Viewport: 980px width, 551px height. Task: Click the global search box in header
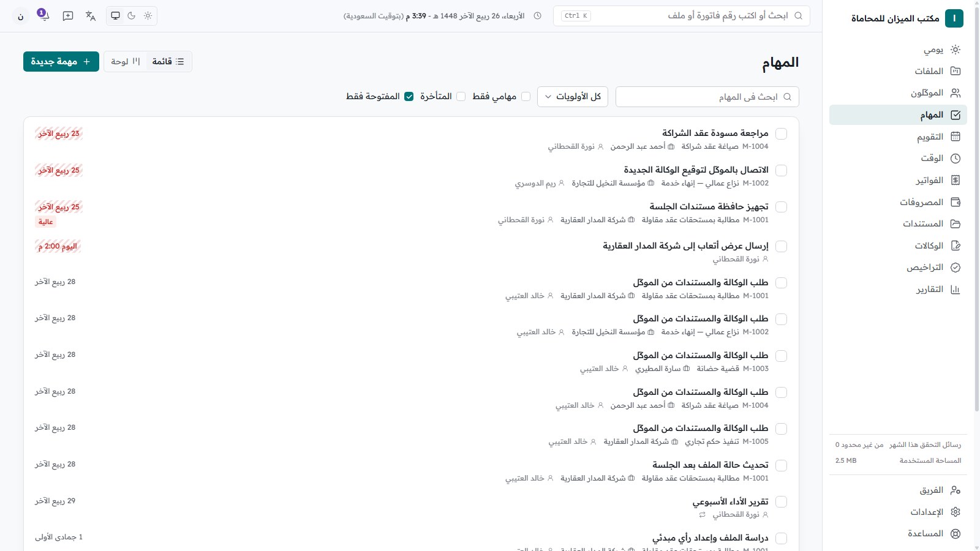pyautogui.click(x=681, y=16)
